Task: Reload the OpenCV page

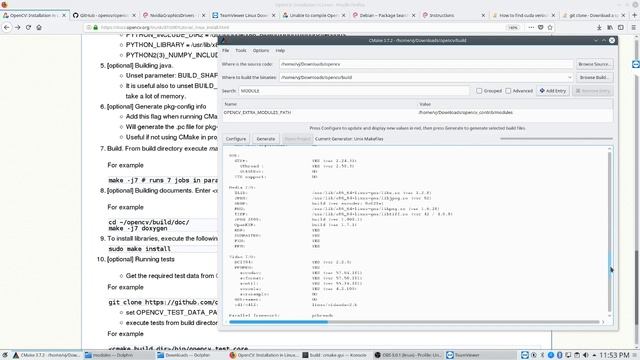Action: [x=28, y=27]
